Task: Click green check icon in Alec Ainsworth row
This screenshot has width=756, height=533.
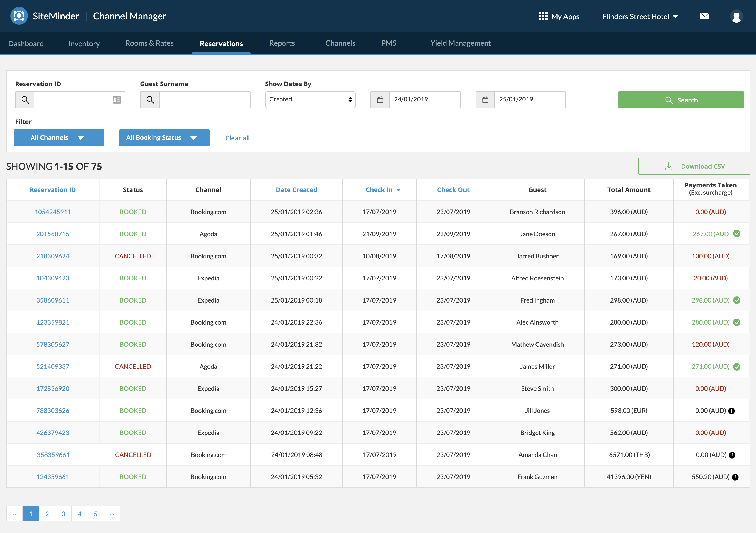Action: tap(737, 322)
